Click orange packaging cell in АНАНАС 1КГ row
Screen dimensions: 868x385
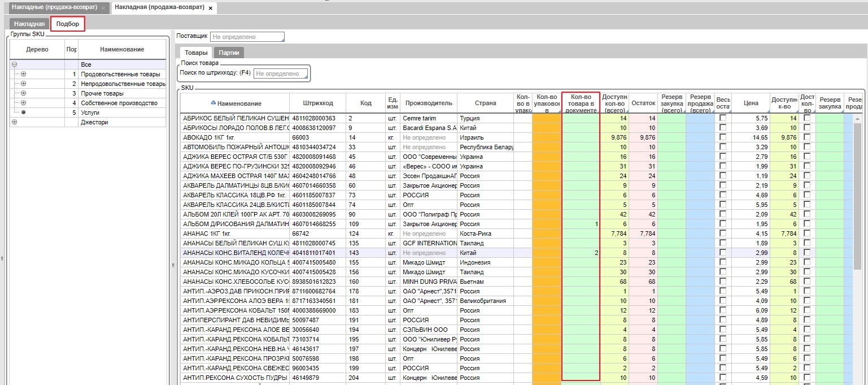pos(546,233)
